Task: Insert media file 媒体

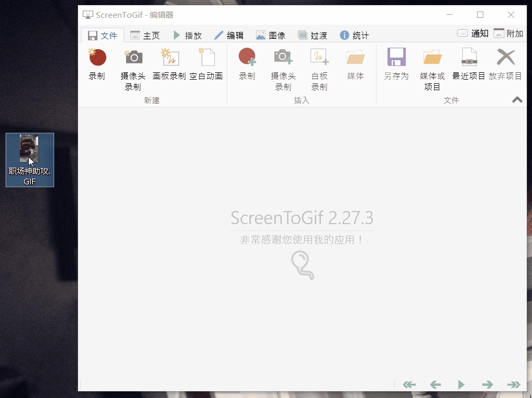Action: click(x=356, y=65)
